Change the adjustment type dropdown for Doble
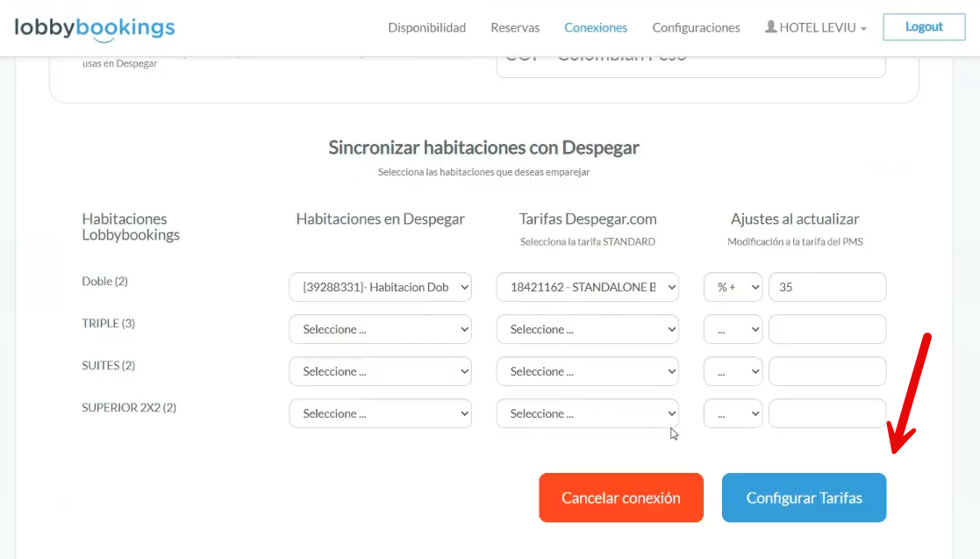 click(733, 287)
